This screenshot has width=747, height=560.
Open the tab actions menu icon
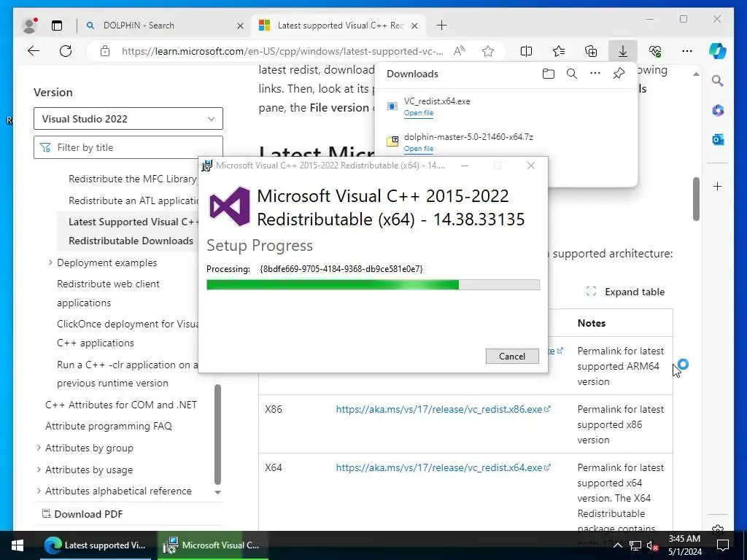pos(57,26)
